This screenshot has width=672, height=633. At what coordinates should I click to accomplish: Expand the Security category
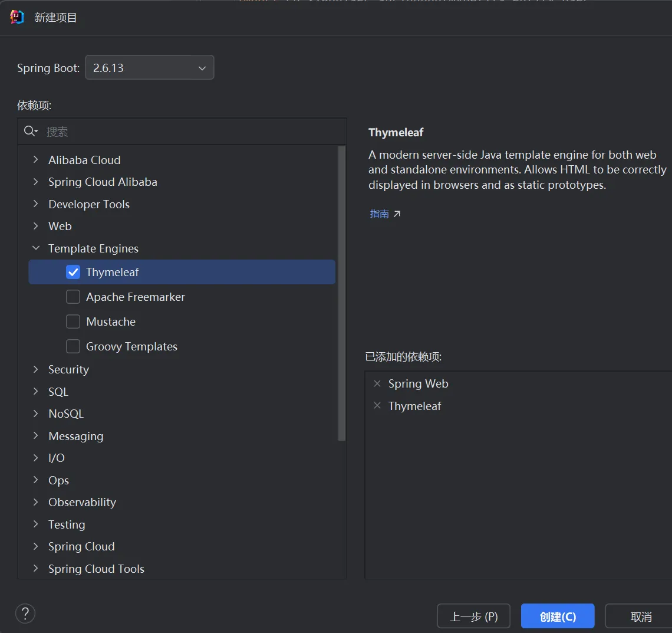[36, 369]
